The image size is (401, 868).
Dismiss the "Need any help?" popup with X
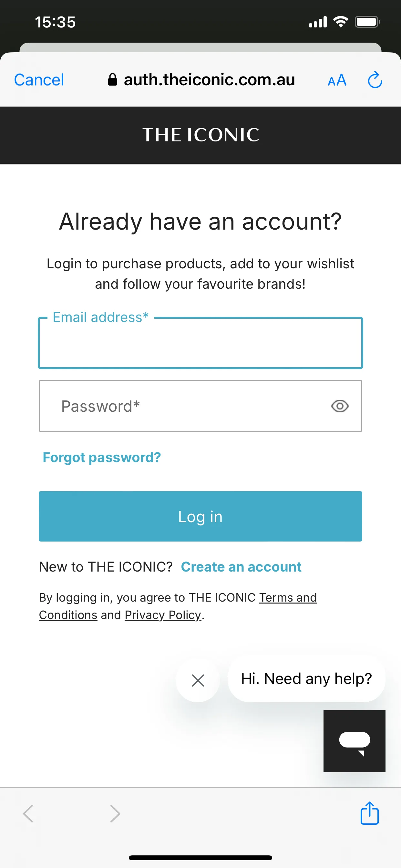point(198,680)
